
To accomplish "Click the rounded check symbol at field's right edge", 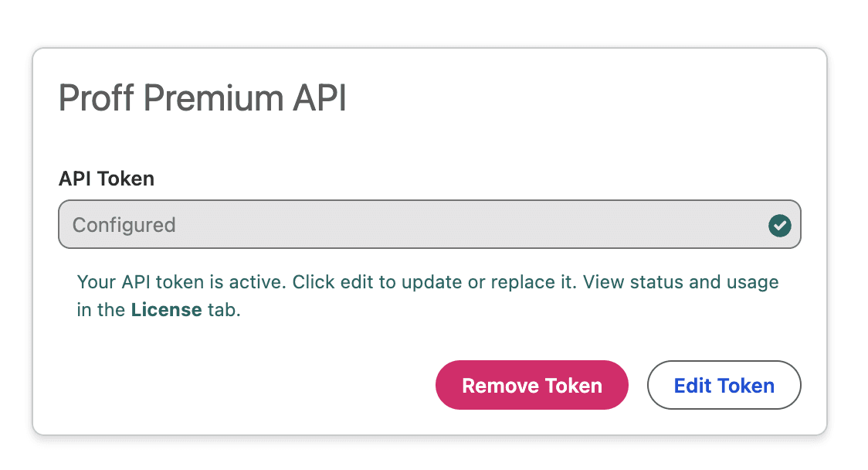I will (780, 225).
